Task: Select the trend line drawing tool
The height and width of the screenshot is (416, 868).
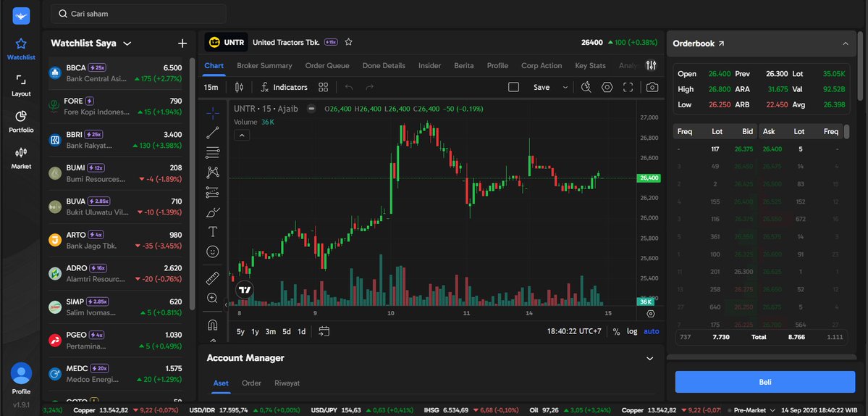Action: tap(213, 133)
